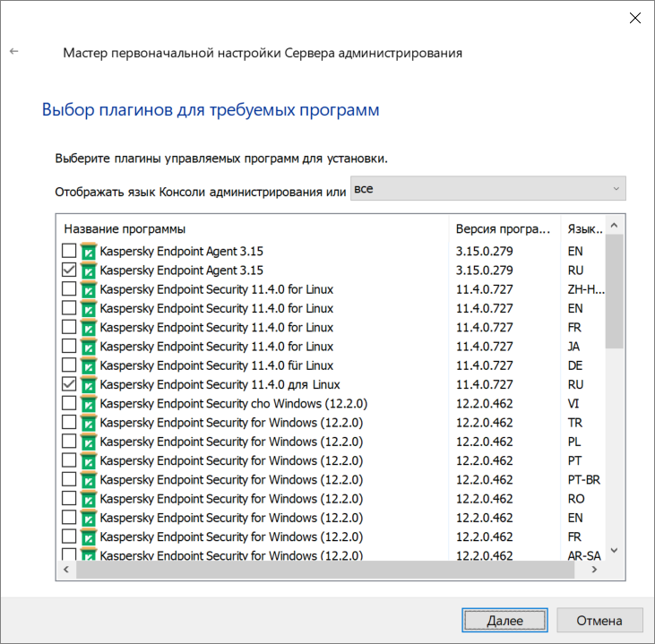
Task: Go back using the wizard back arrow
Action: tap(14, 51)
